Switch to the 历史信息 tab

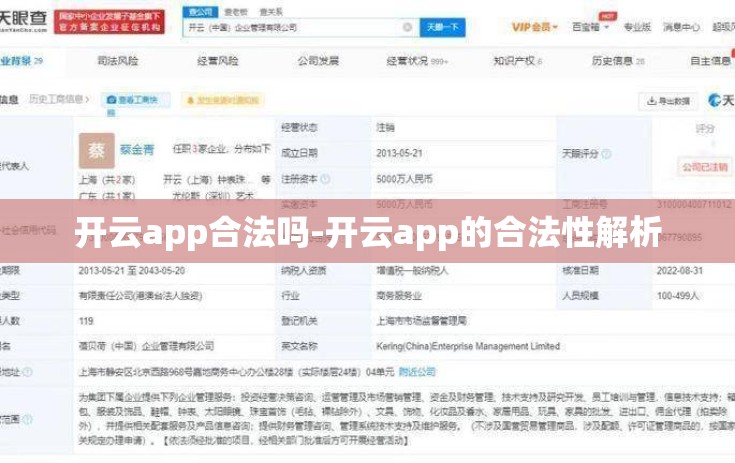click(618, 61)
